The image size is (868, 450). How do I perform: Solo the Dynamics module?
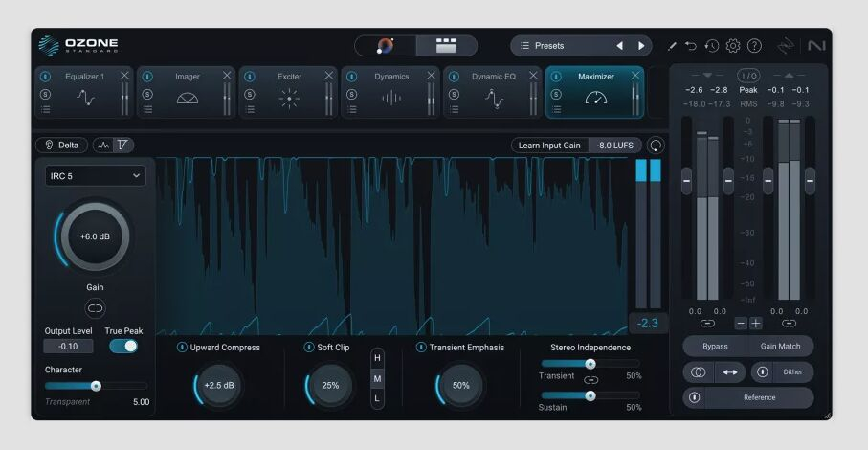click(351, 94)
